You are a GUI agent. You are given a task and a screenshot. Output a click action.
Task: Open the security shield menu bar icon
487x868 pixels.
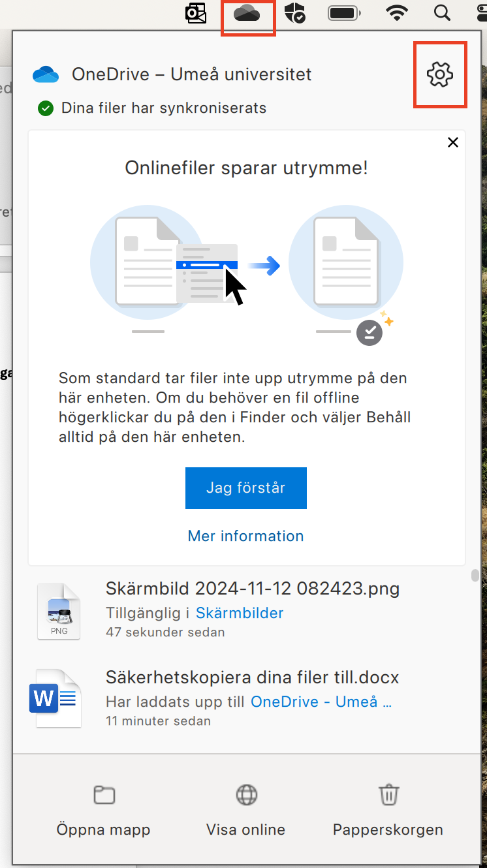click(x=295, y=13)
